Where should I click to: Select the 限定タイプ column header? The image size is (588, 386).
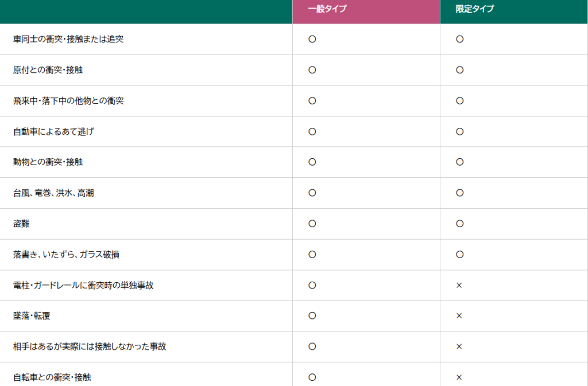475,9
